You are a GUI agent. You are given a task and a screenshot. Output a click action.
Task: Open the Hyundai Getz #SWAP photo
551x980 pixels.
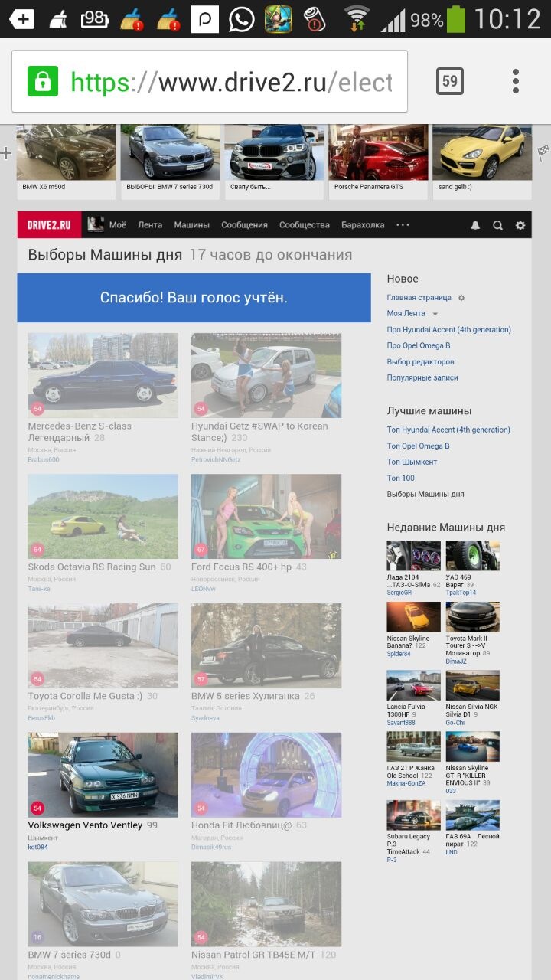click(x=266, y=375)
